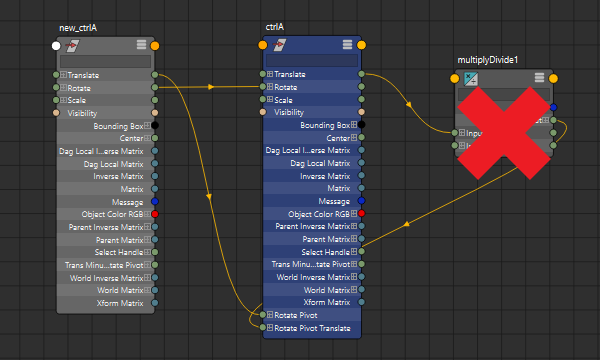Click red Object Color RGB port on new_ctrlA
The height and width of the screenshot is (360, 600).
(155, 214)
